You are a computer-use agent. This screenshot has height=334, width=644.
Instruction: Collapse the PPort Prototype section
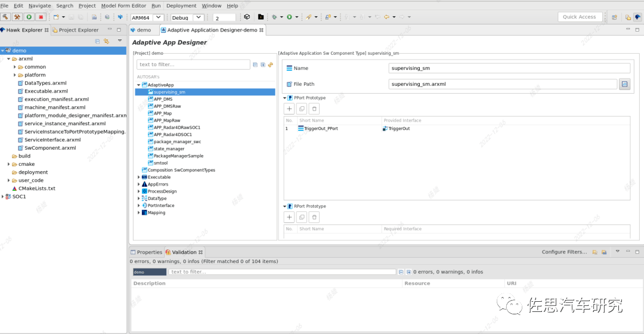284,98
